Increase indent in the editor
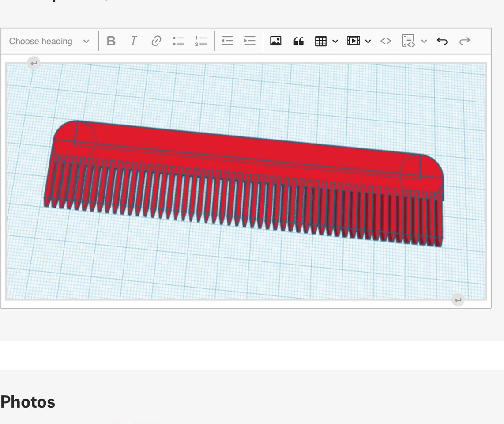504x424 pixels. [x=250, y=41]
